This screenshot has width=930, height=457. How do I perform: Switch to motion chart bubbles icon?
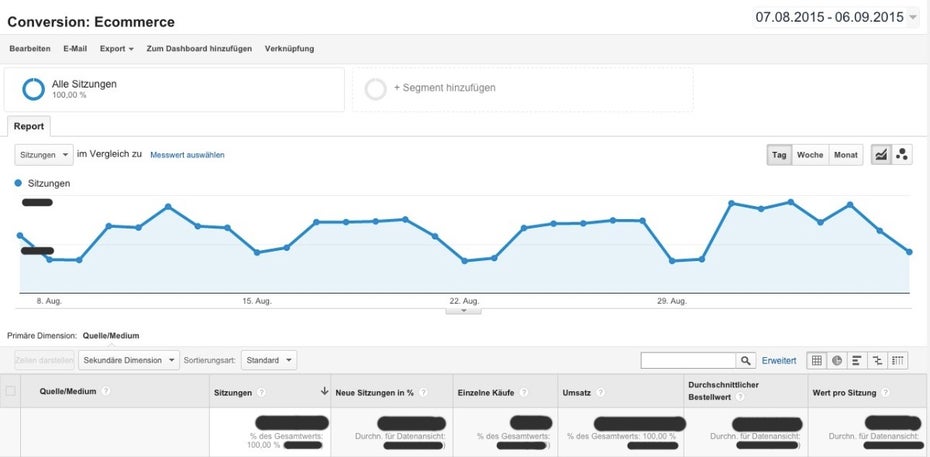click(x=902, y=155)
